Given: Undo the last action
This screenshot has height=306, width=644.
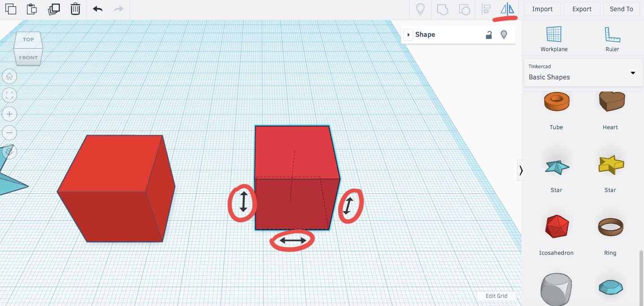Looking at the screenshot, I should click(x=97, y=9).
